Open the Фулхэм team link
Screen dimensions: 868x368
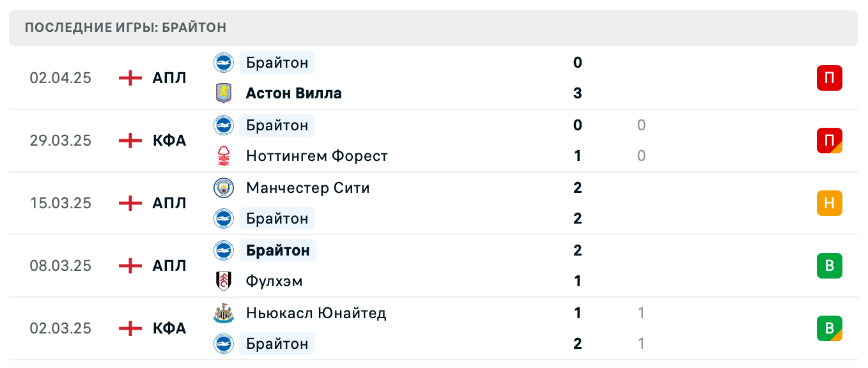[x=274, y=281]
